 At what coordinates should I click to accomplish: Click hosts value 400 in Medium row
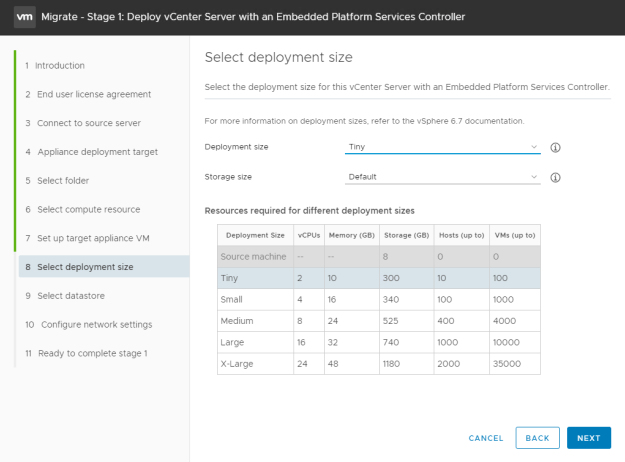446,321
